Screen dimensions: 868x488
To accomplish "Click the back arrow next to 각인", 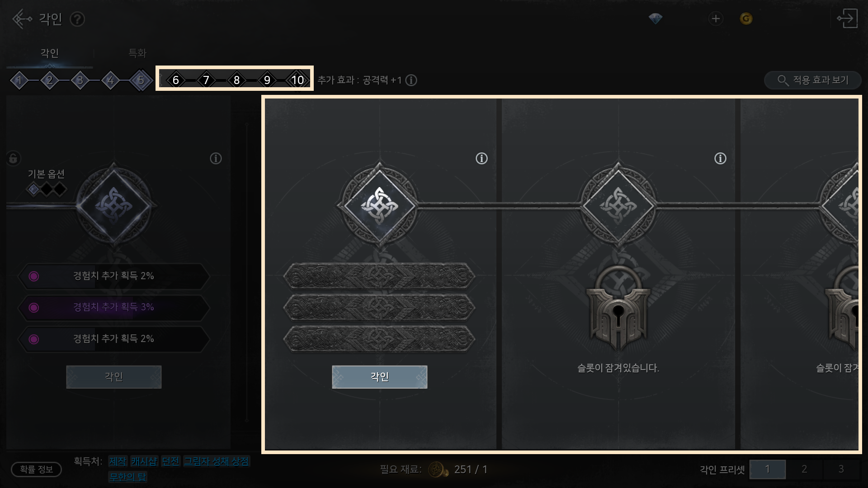I will (x=22, y=19).
